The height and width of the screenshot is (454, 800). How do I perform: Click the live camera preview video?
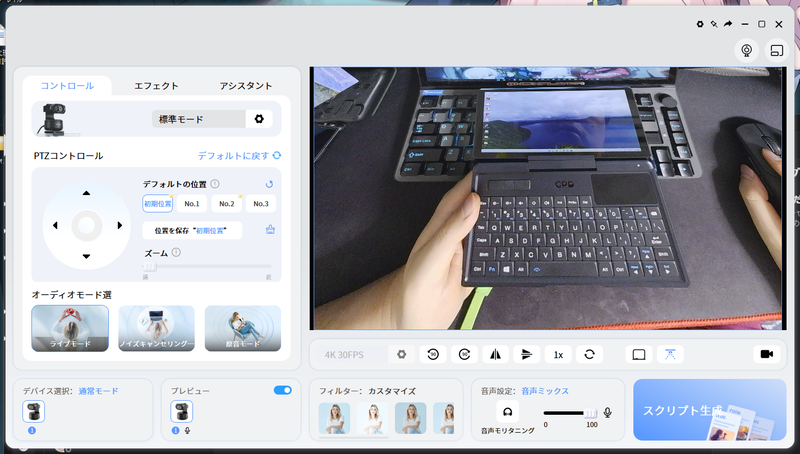coord(548,198)
